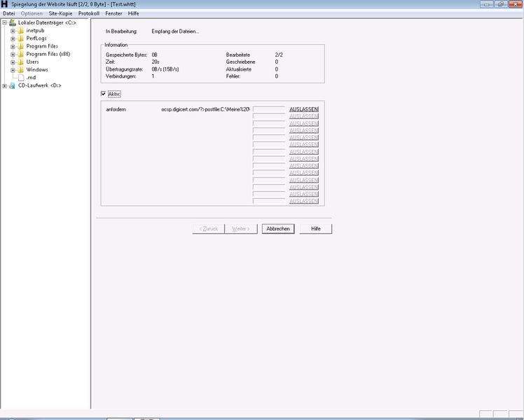Click the inetpub folder icon
This screenshot has width=524, height=420.
[x=21, y=31]
